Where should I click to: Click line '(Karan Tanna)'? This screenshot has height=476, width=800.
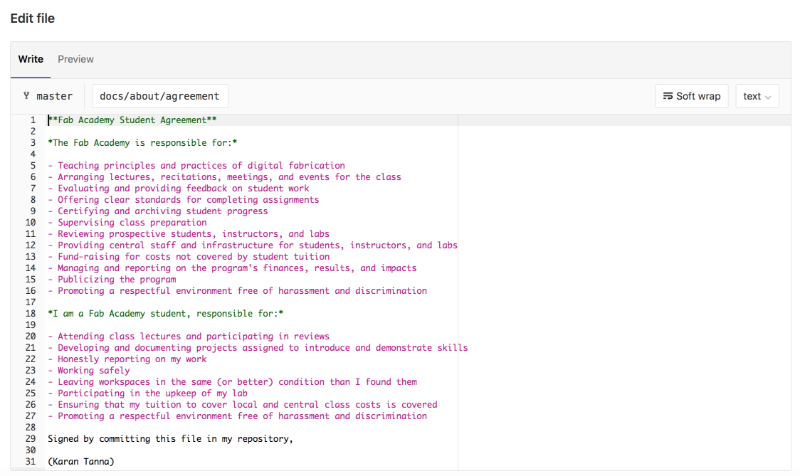tap(81, 462)
